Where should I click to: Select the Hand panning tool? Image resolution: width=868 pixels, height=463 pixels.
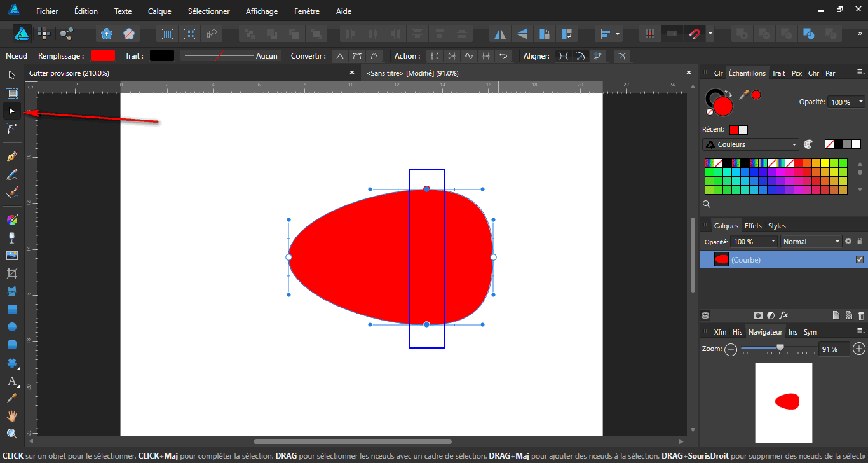(11, 418)
